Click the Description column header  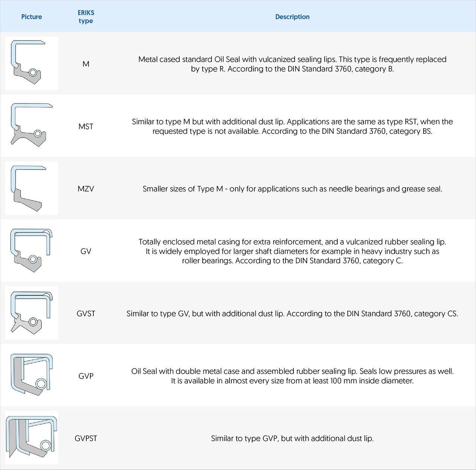click(x=292, y=17)
